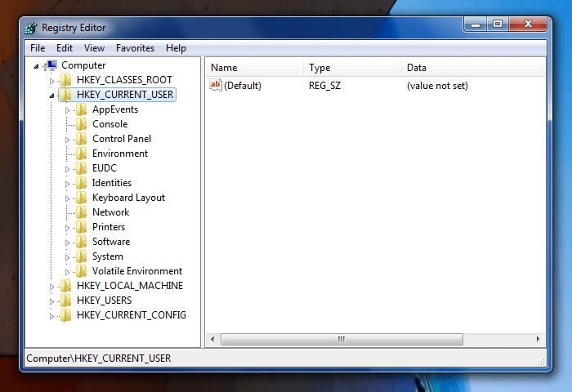This screenshot has height=392, width=572.
Task: Open the Favorites menu
Action: (135, 48)
